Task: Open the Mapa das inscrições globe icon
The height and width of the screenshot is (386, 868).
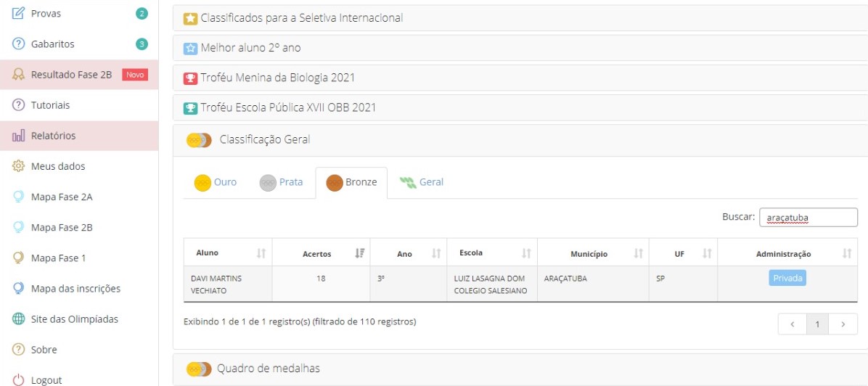Action: click(18, 289)
